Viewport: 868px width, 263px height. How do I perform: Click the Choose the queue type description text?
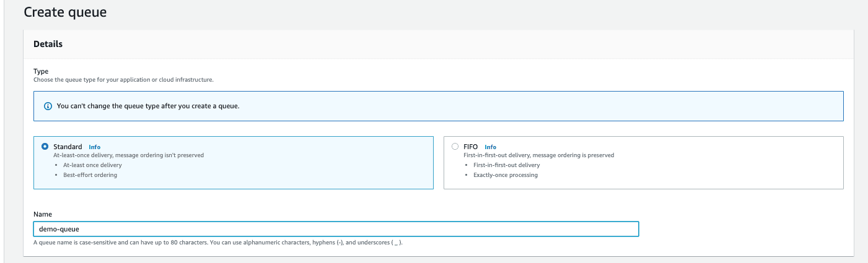click(x=123, y=80)
